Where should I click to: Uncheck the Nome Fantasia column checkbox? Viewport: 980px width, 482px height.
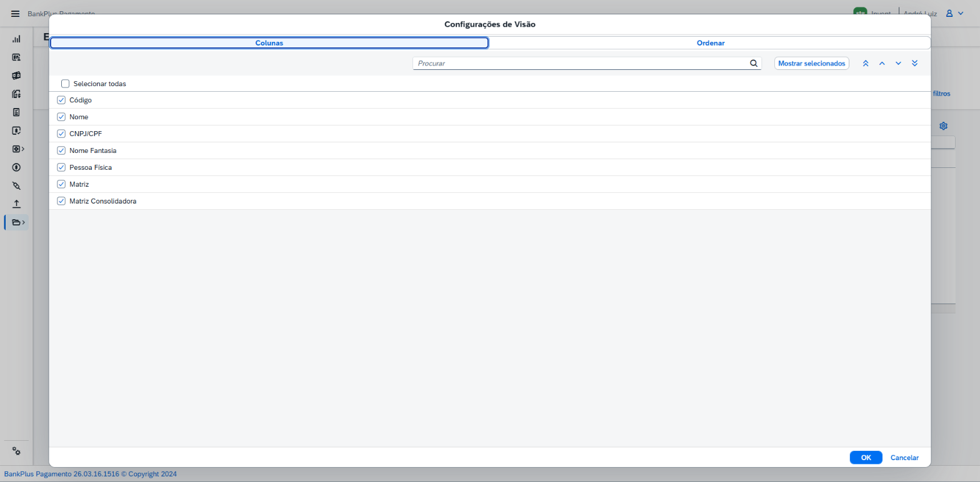click(61, 150)
